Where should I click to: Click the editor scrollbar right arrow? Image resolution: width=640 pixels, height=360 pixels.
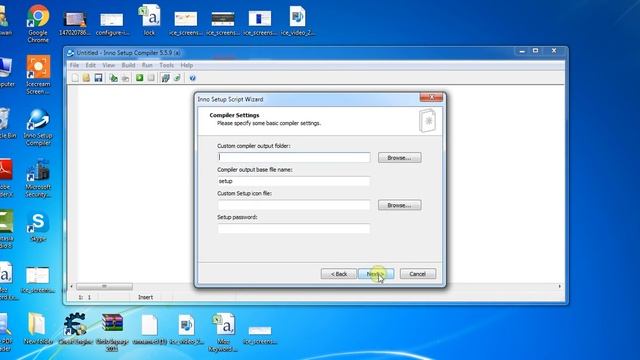(560, 286)
